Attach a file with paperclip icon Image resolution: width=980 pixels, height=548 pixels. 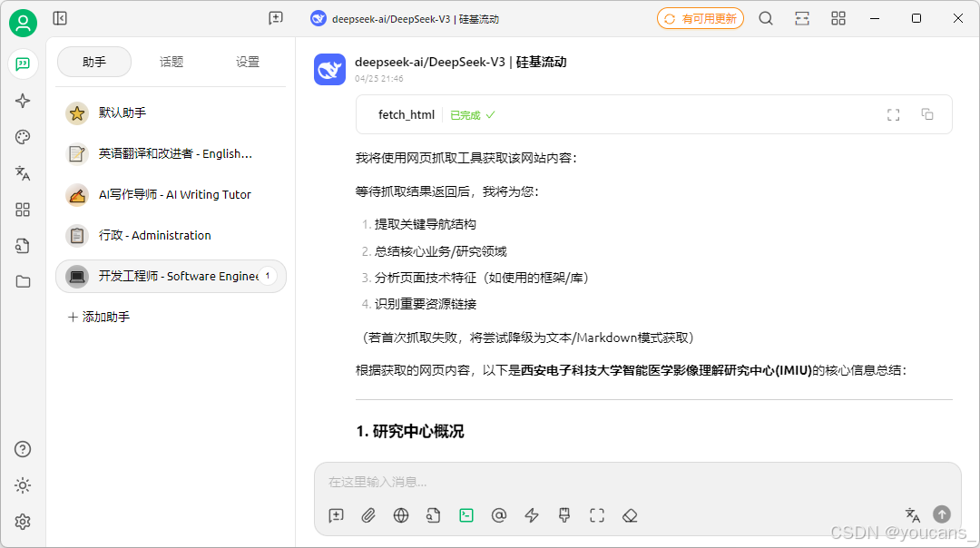368,515
